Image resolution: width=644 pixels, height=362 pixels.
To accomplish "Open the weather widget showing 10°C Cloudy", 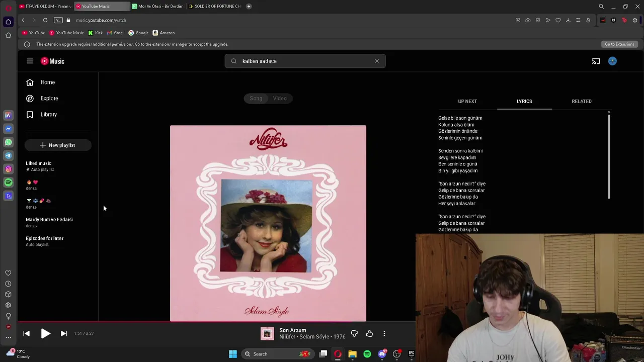I will (x=18, y=354).
